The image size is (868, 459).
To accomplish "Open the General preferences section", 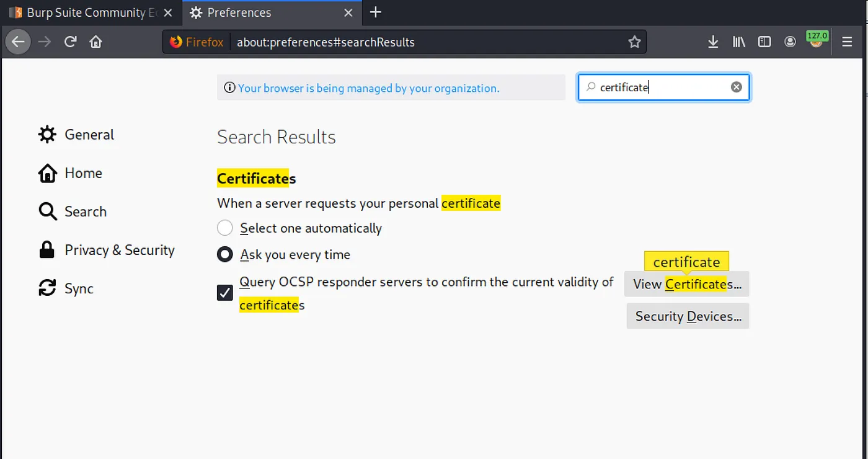I will (89, 135).
